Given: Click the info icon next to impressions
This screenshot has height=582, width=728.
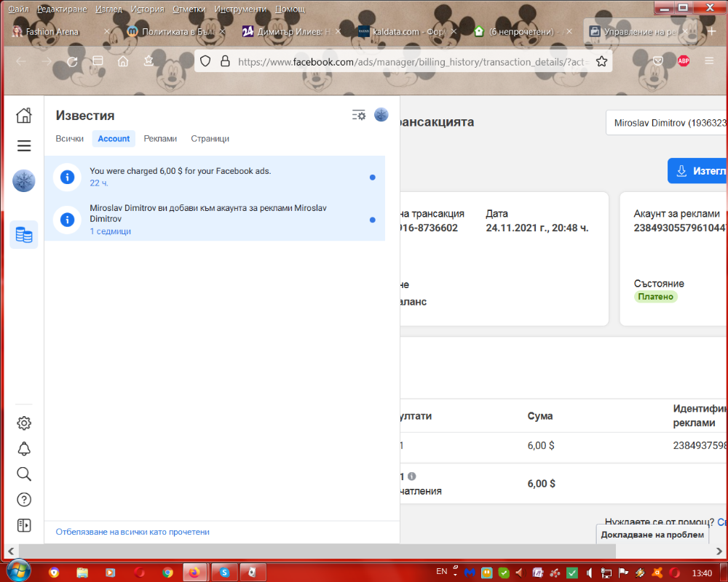Looking at the screenshot, I should (x=412, y=477).
